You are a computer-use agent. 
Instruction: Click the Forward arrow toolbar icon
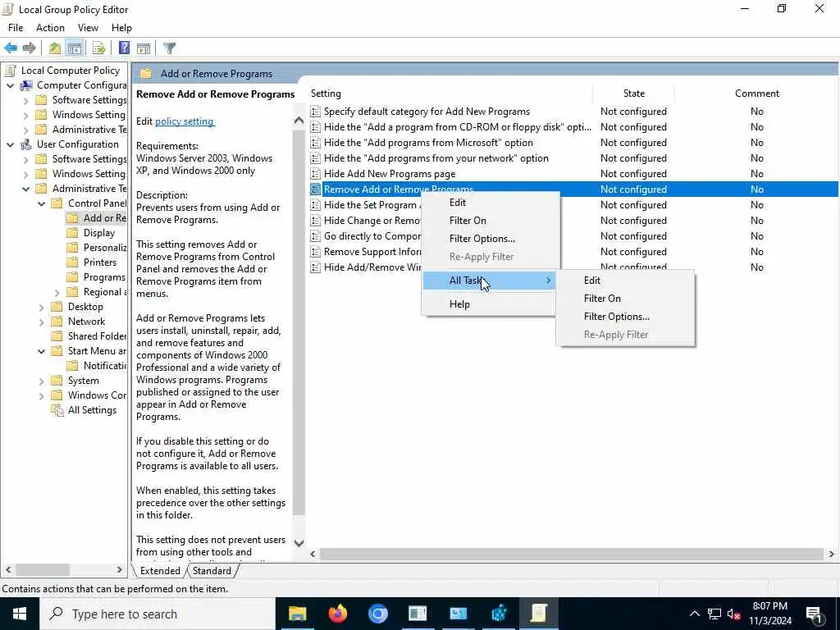click(29, 48)
